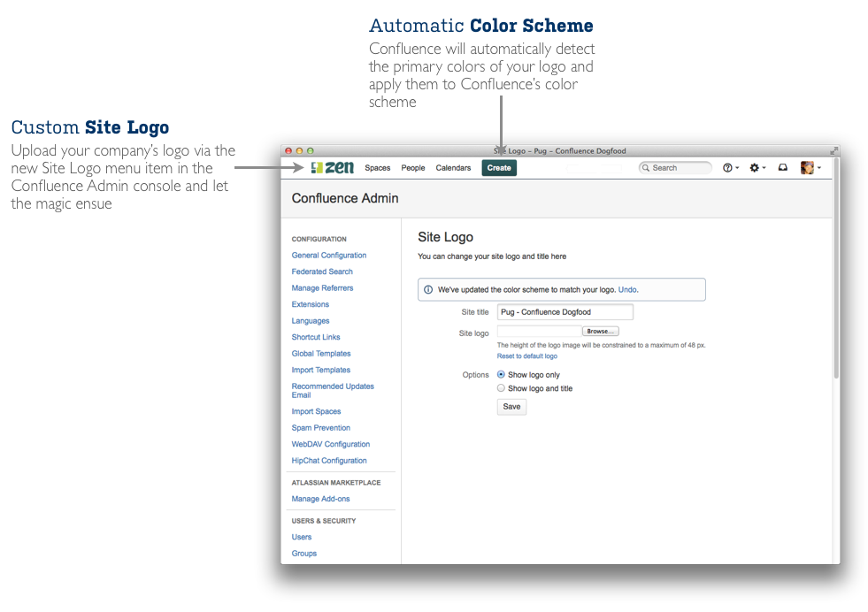
Task: Select Show logo and title option
Action: coord(501,388)
